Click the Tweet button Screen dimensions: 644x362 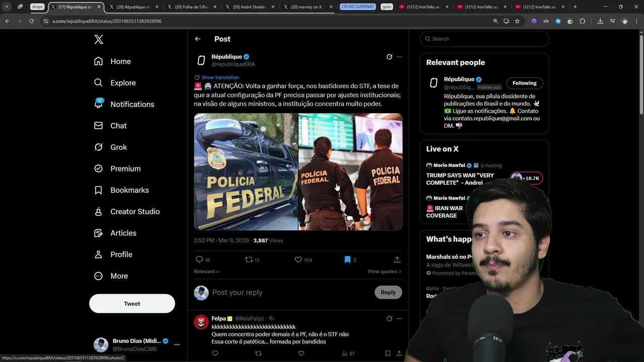click(x=132, y=304)
